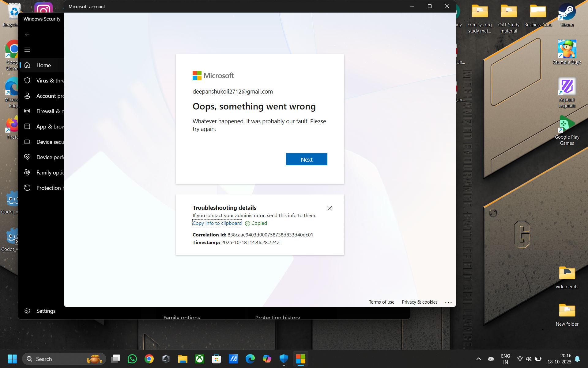The height and width of the screenshot is (368, 588).
Task: Open Firewall & network protection icon
Action: tap(27, 111)
